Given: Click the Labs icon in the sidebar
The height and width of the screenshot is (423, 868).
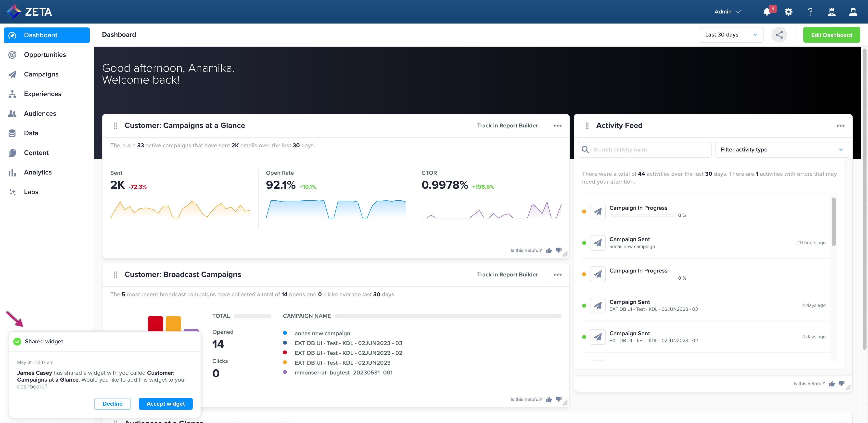Looking at the screenshot, I should click(12, 192).
